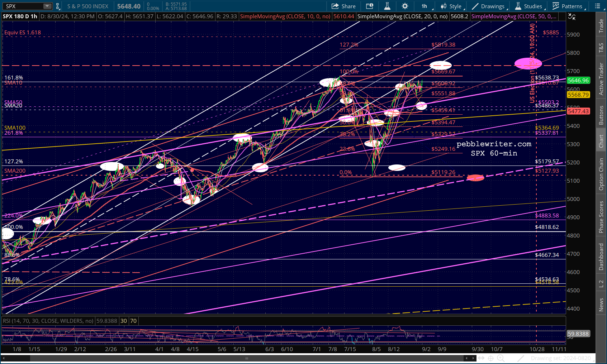Click the compress time axis icon

tap(481, 358)
